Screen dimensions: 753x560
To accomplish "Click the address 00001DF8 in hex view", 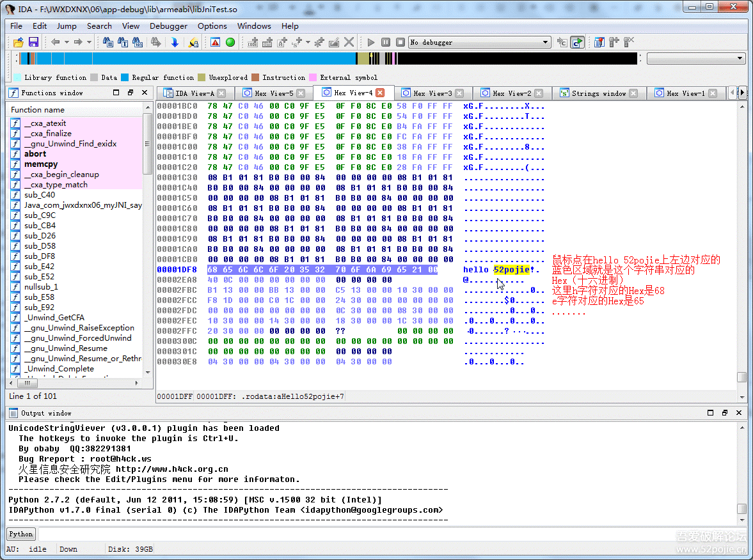I will click(x=177, y=270).
